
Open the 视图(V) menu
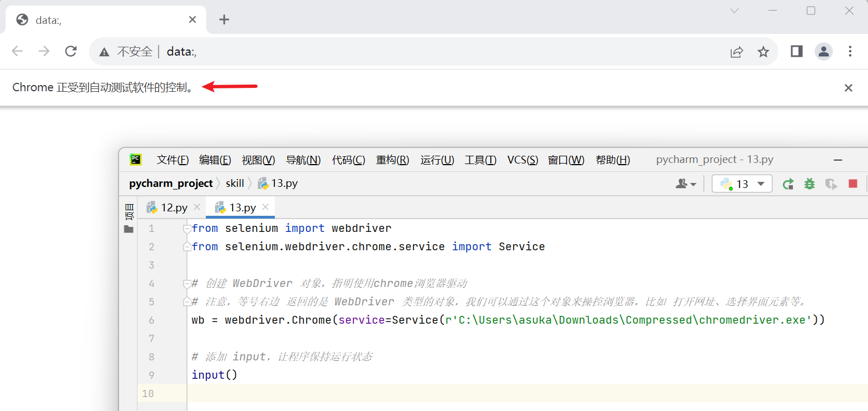[x=258, y=160]
